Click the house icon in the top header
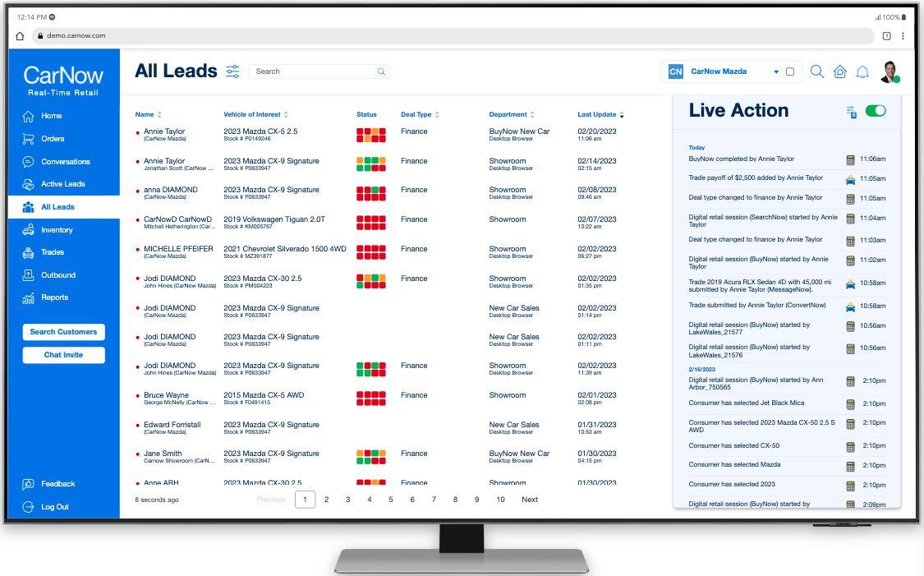The image size is (924, 576). point(839,71)
